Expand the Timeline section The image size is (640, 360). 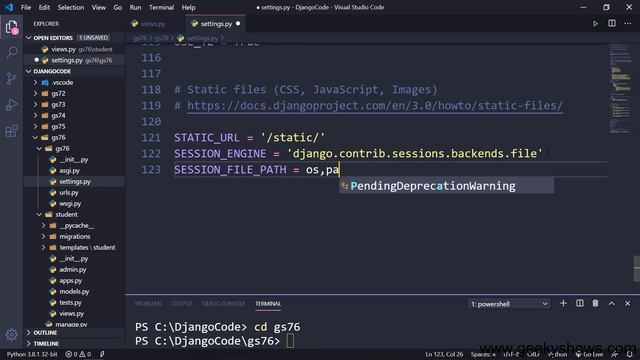pyautogui.click(x=46, y=344)
